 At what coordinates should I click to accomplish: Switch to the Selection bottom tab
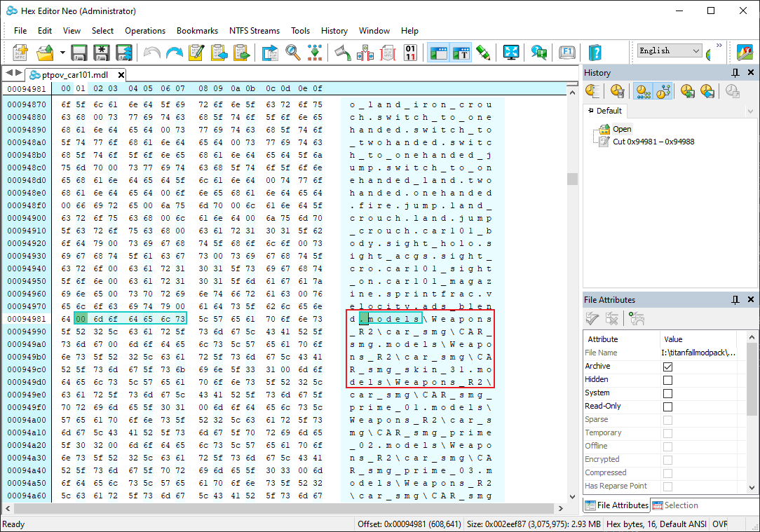tap(676, 505)
